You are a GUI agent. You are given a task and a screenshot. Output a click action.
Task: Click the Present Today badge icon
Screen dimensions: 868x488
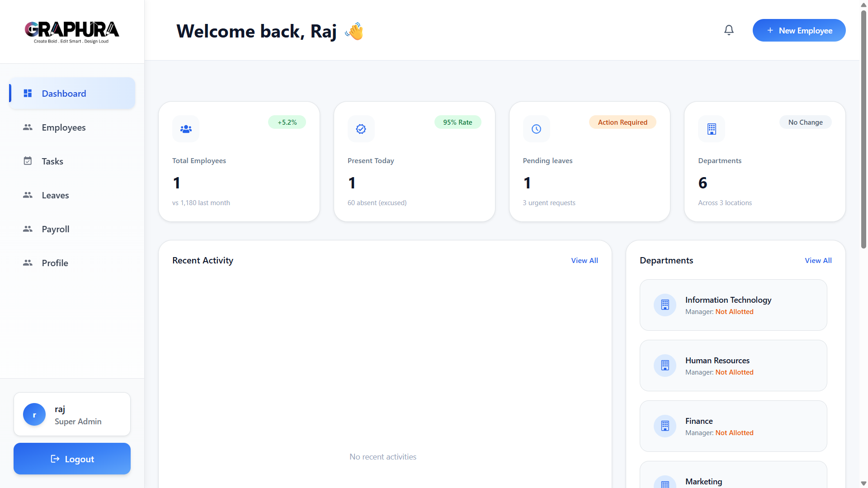point(361,129)
